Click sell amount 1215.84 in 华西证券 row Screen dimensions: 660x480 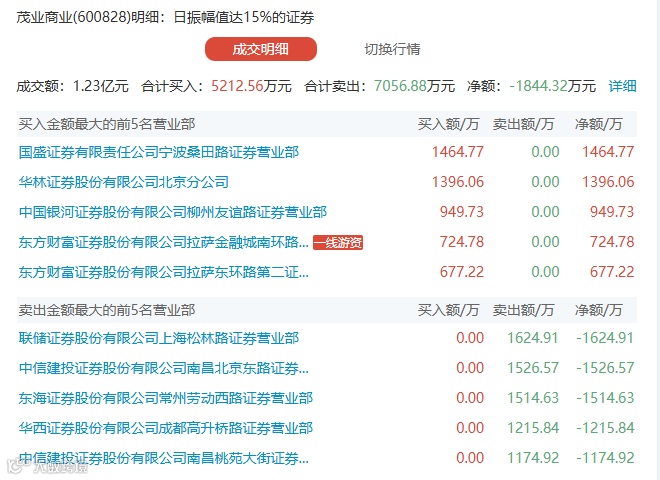tap(533, 428)
